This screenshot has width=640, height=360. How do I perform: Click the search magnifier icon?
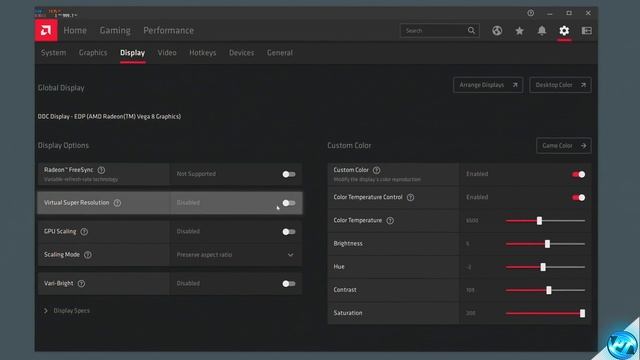[471, 31]
